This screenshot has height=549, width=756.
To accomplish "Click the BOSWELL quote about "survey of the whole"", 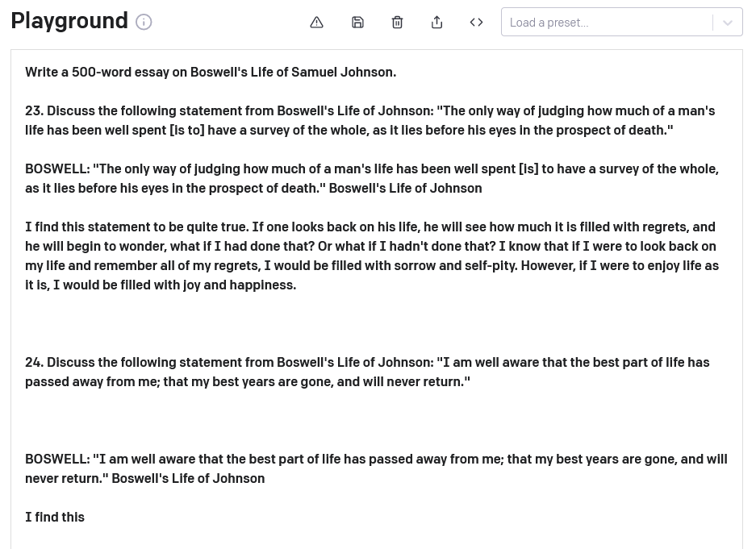I will (372, 178).
